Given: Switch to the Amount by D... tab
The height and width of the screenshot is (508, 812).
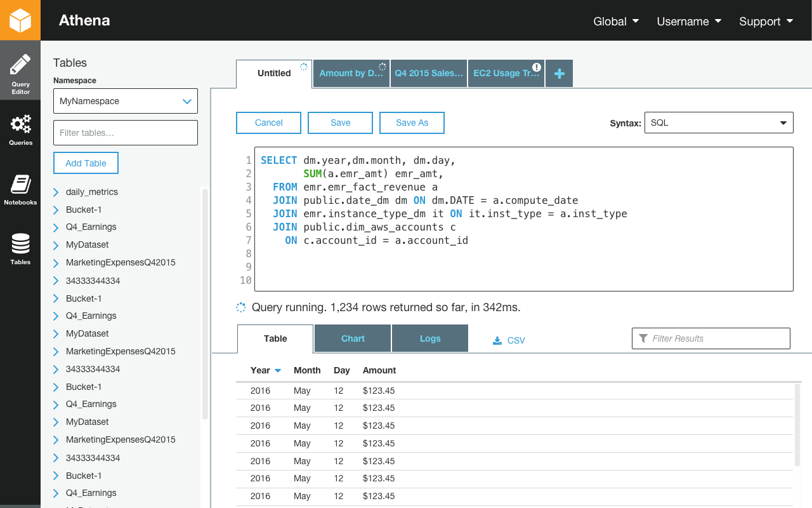Looking at the screenshot, I should [351, 74].
